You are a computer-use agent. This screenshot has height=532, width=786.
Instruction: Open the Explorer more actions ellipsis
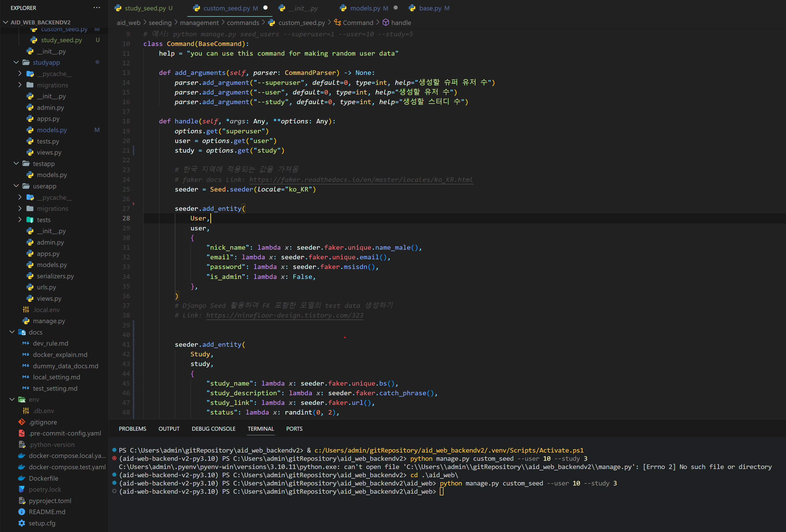(97, 8)
